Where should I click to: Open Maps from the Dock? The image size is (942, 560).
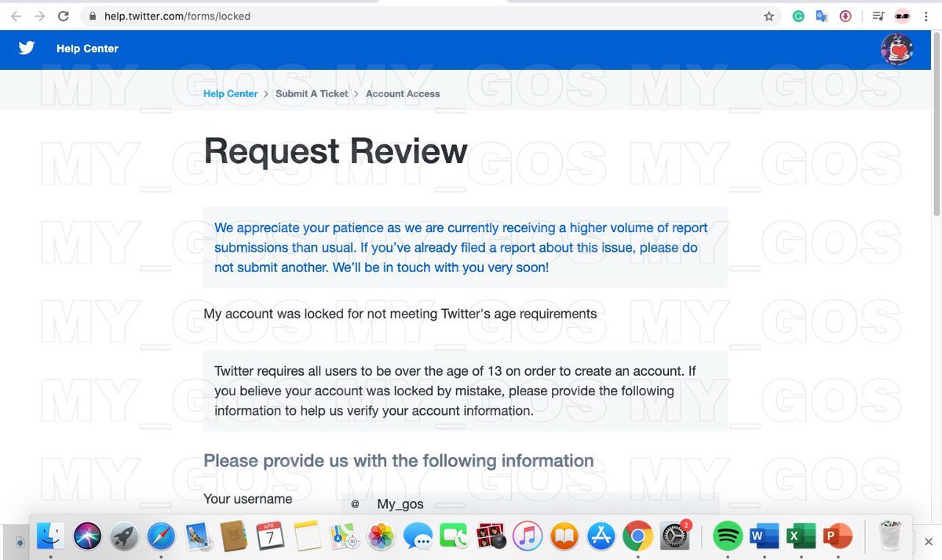pyautogui.click(x=344, y=536)
